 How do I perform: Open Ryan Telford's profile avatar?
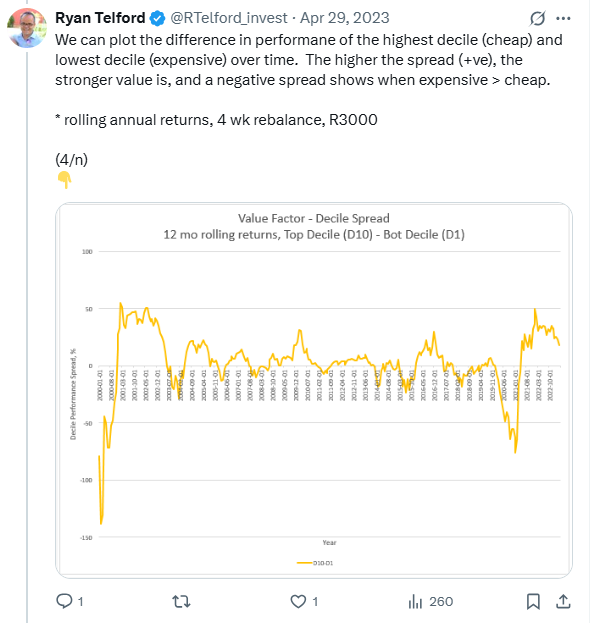(25, 26)
